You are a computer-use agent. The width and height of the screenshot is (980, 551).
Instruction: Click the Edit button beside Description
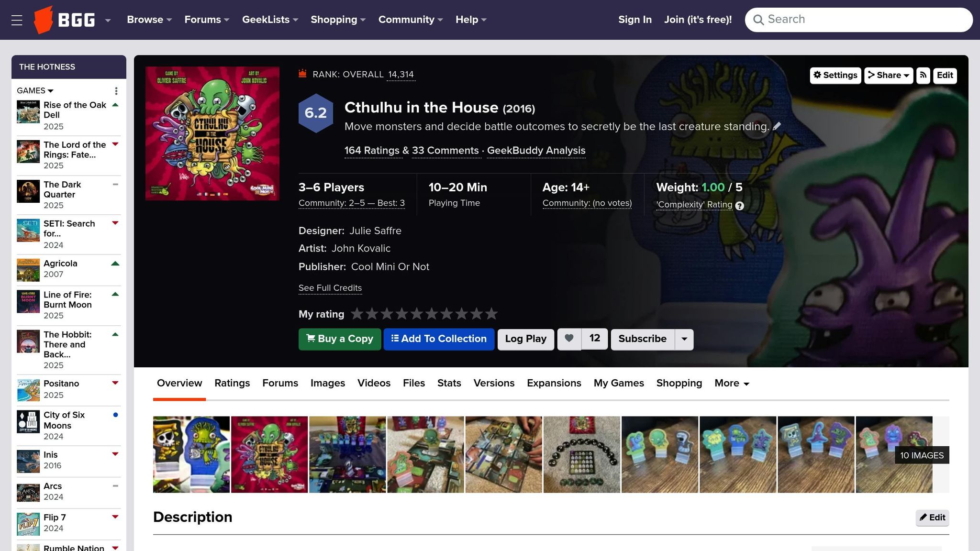pos(932,518)
